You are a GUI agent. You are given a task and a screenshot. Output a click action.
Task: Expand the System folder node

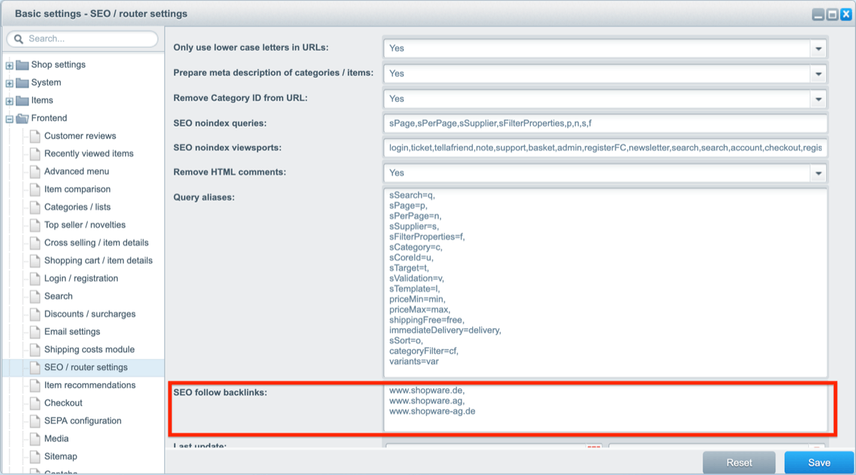tap(9, 84)
